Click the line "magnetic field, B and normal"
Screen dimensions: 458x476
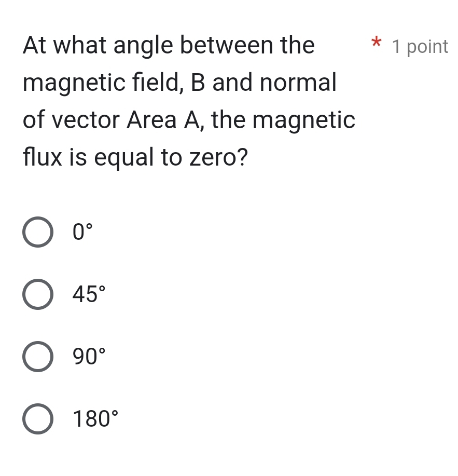pos(179,83)
